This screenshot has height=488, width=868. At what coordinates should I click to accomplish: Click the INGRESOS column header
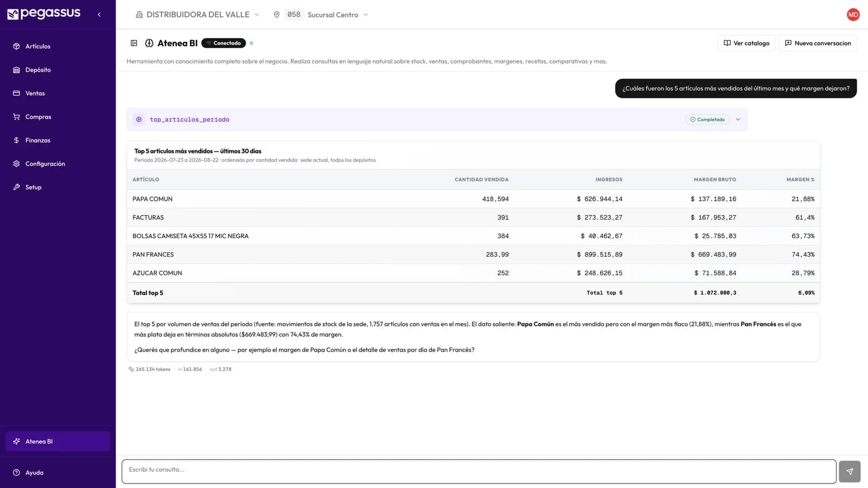(x=609, y=179)
